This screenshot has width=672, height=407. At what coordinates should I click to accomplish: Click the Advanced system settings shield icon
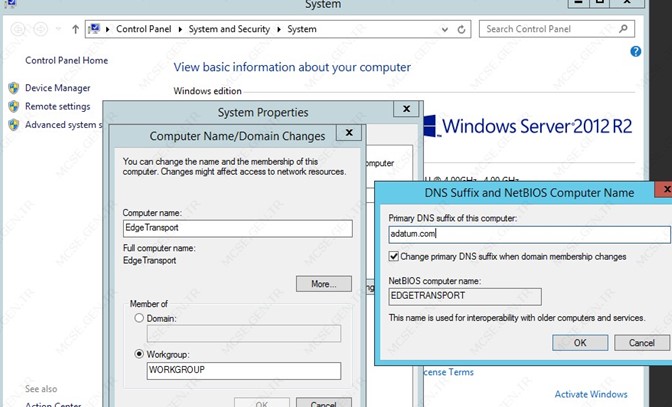tap(14, 125)
